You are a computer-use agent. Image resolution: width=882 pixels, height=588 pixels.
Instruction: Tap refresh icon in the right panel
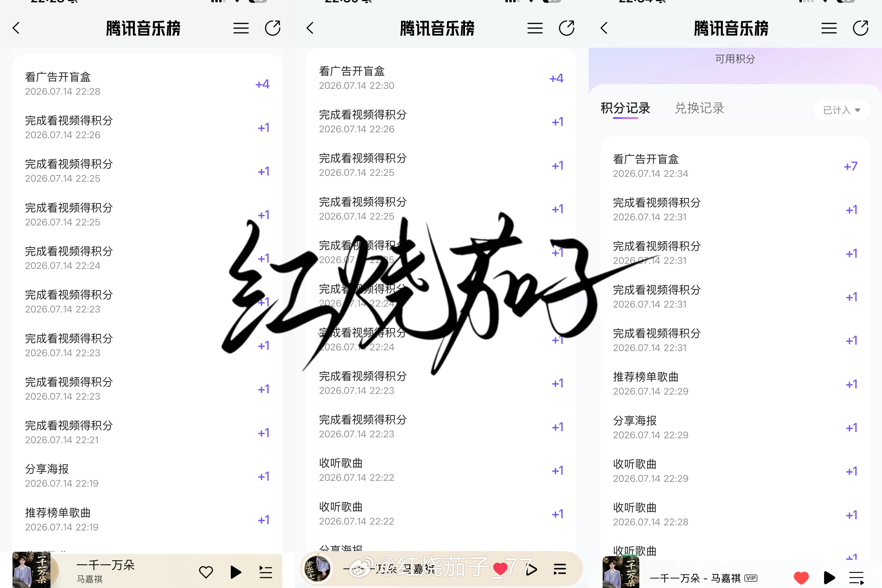point(861,28)
